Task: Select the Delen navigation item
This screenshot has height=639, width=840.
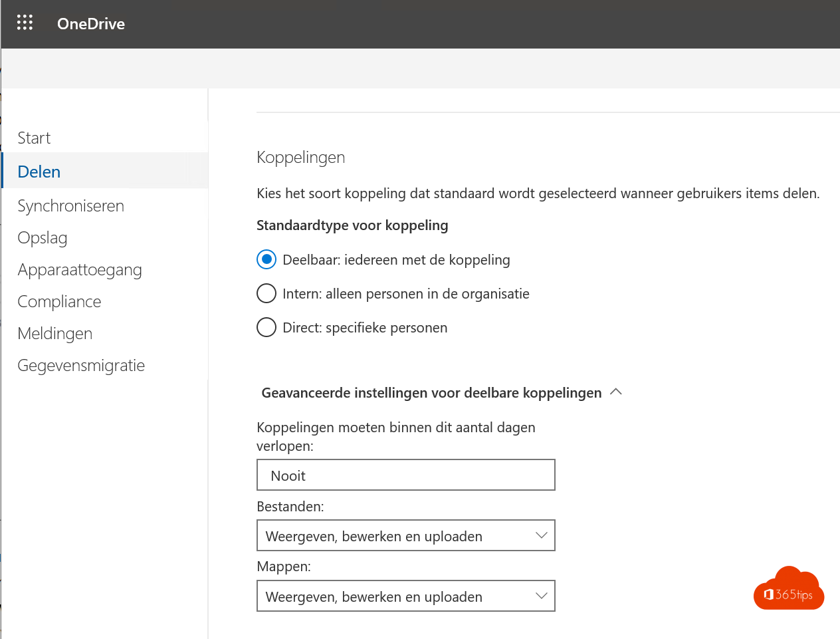Action: click(x=105, y=171)
